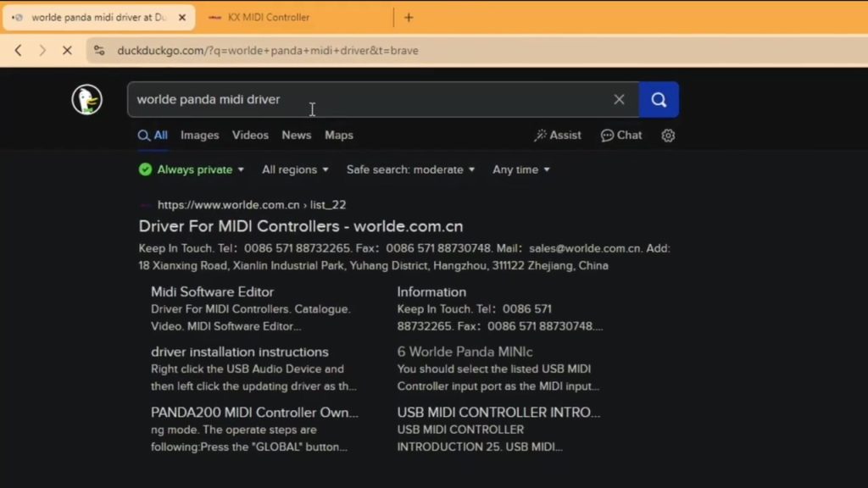Open the 6 Worlde Panda MINIc sitelink

(x=465, y=352)
